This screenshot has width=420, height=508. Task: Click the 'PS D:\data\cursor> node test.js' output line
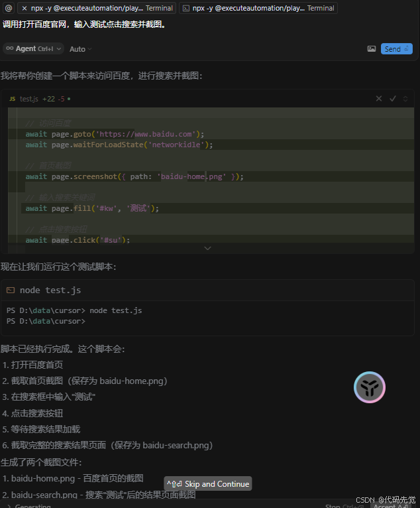[x=74, y=310]
